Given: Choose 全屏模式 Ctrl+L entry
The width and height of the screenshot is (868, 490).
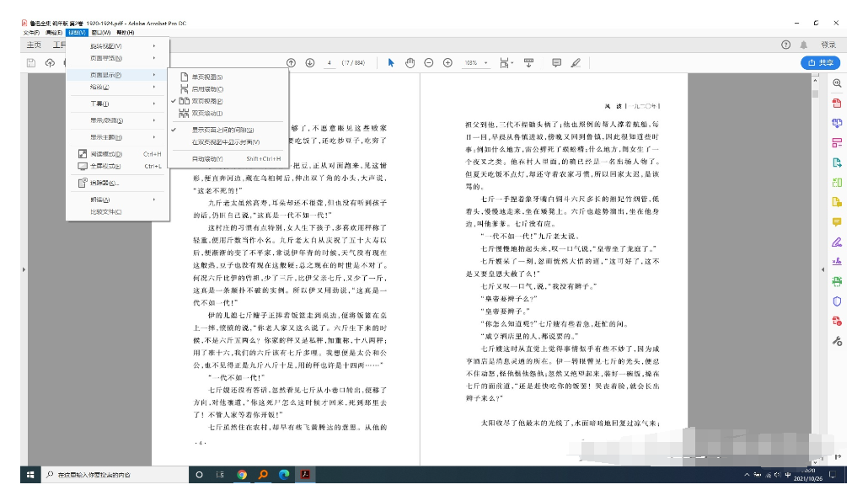Looking at the screenshot, I should tap(117, 166).
